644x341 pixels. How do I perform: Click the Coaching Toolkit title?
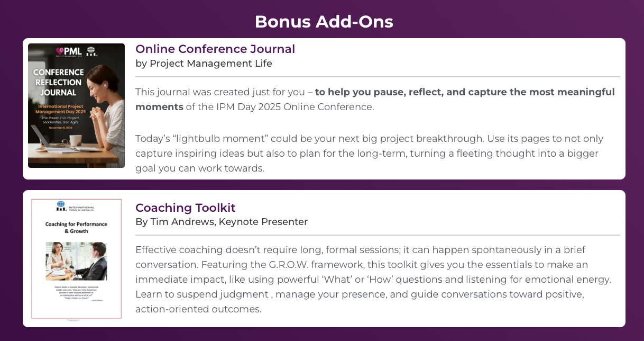tap(186, 208)
